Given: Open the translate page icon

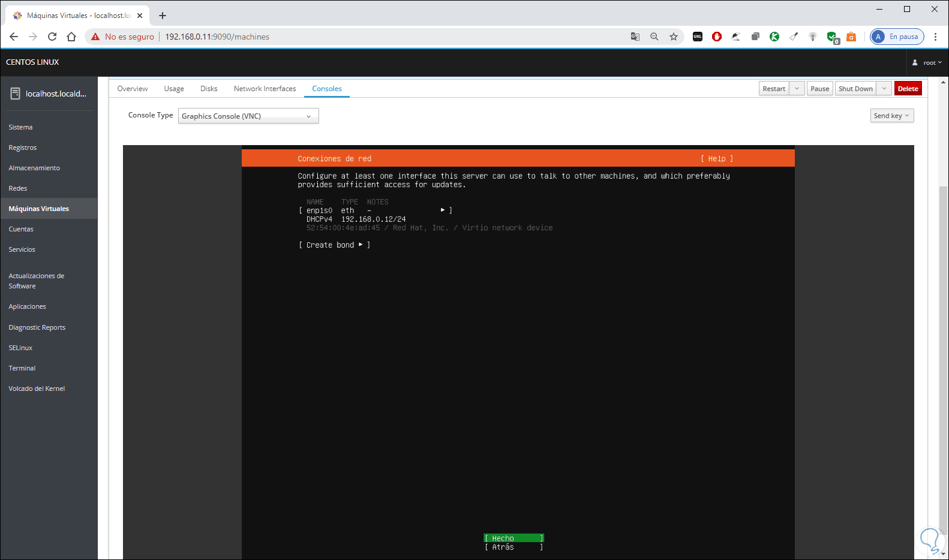Looking at the screenshot, I should (x=635, y=37).
